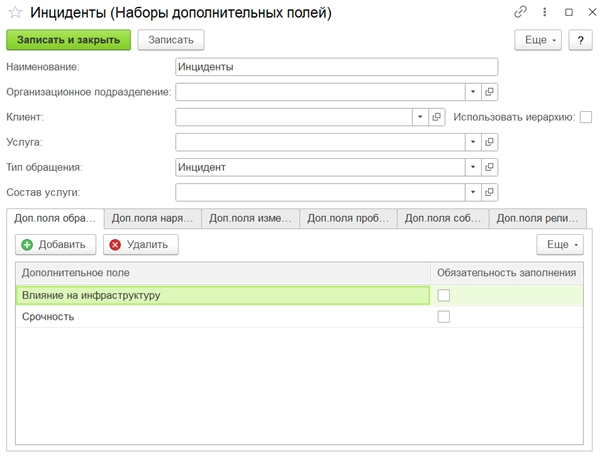Screen dimensions: 602x457
Task: Expand the Тип обращения dropdown list
Action: tap(472, 167)
